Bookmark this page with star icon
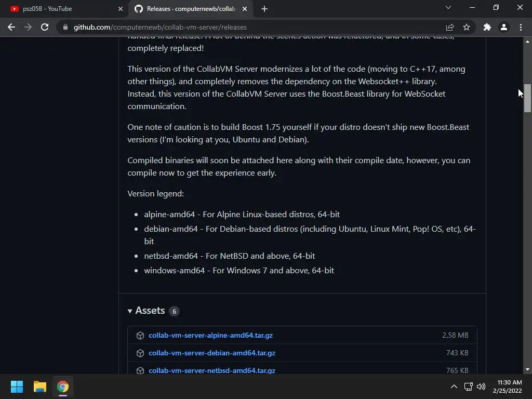This screenshot has height=399, width=532. tap(467, 27)
